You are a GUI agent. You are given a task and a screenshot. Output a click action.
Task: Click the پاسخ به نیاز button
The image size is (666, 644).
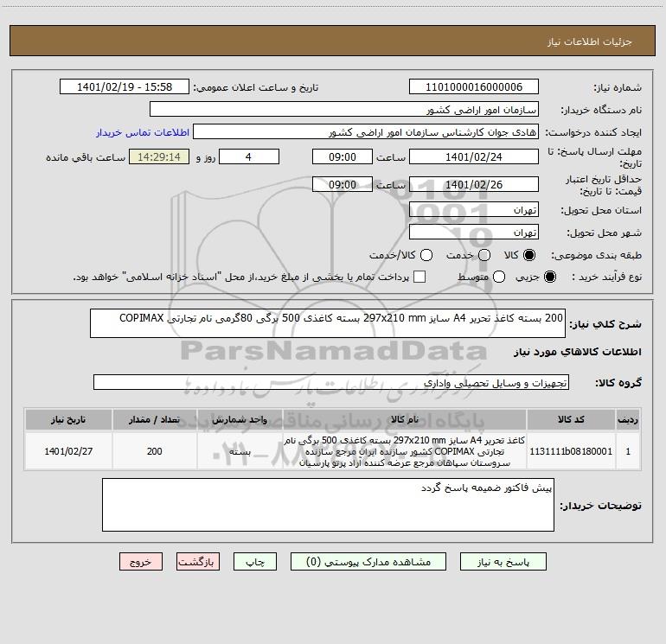tap(503, 562)
